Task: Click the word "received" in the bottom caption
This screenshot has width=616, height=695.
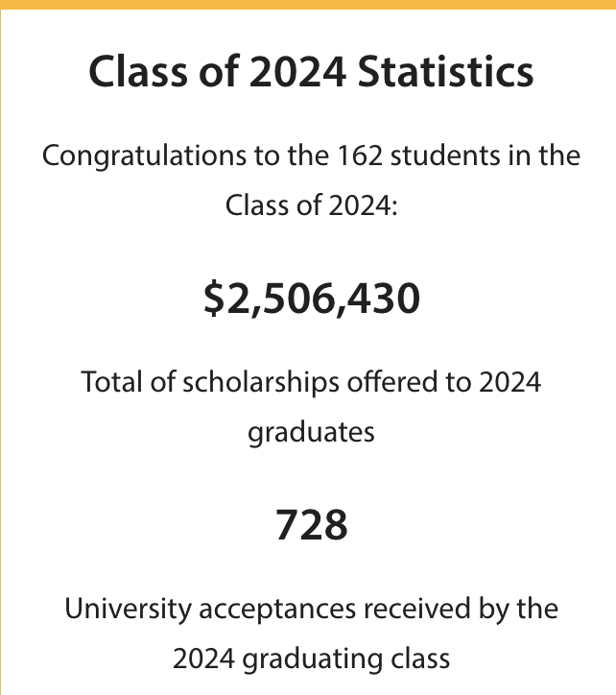Action: tap(417, 609)
